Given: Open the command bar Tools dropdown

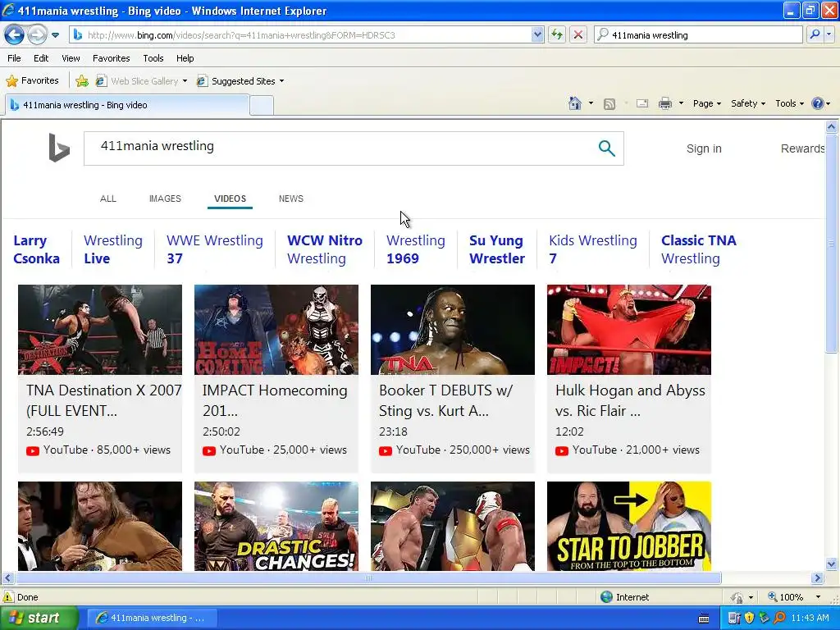Looking at the screenshot, I should (x=789, y=103).
